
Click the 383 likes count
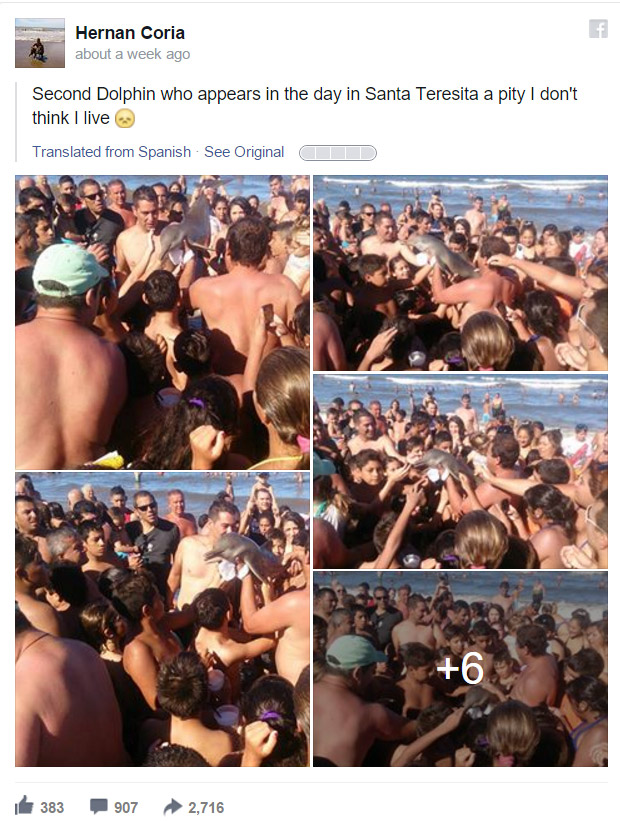(52, 807)
